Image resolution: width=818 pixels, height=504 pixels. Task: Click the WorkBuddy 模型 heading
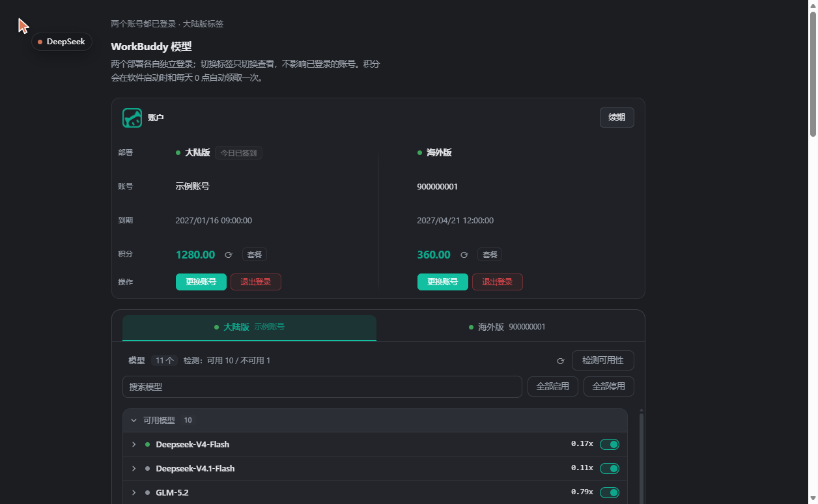(151, 47)
